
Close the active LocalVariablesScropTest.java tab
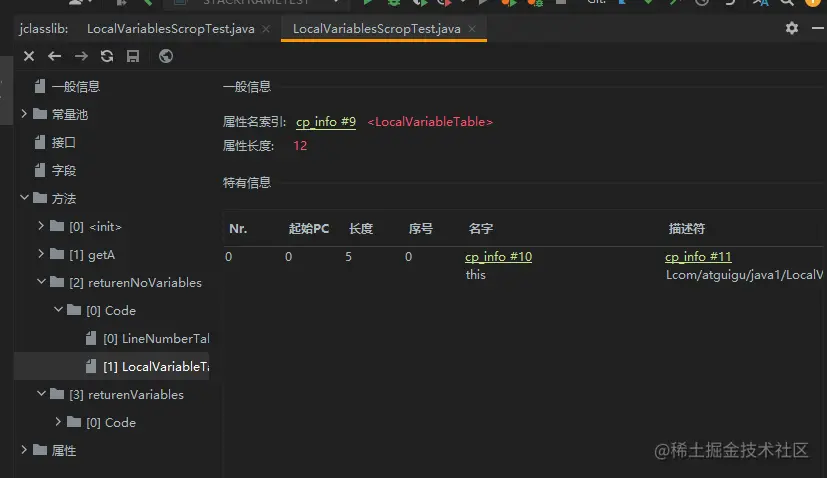pyautogui.click(x=472, y=29)
